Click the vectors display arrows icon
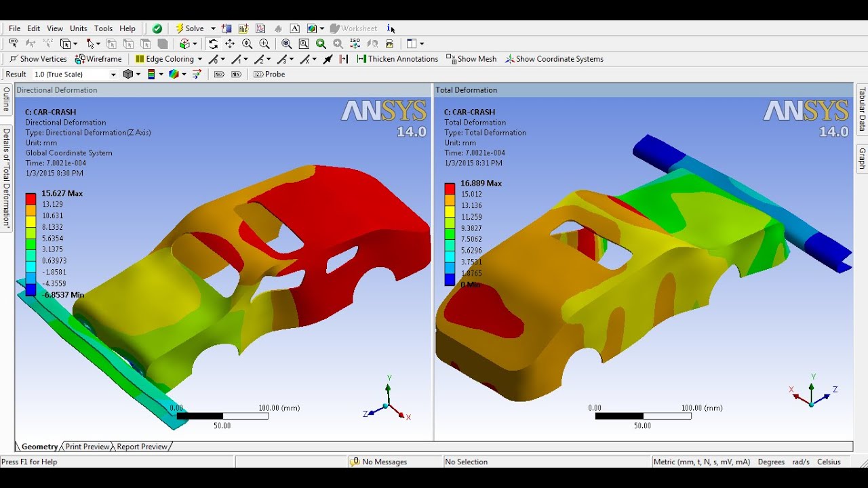 197,74
